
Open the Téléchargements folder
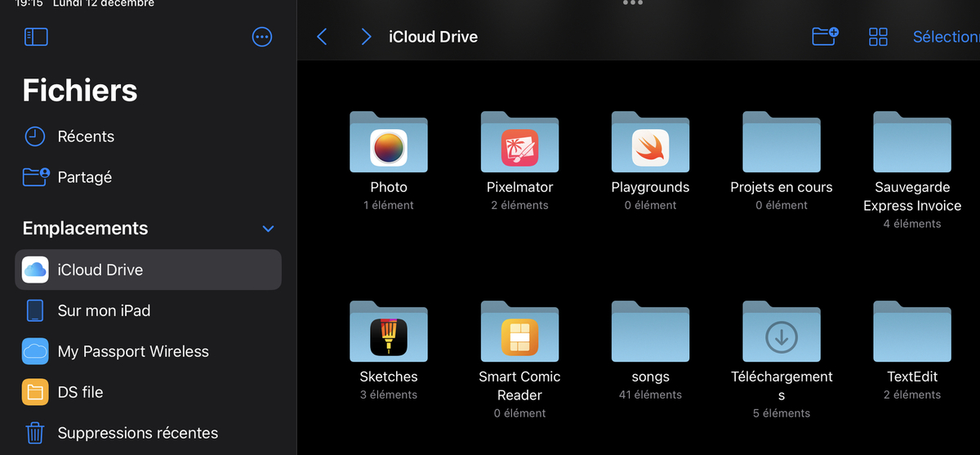[x=782, y=332]
